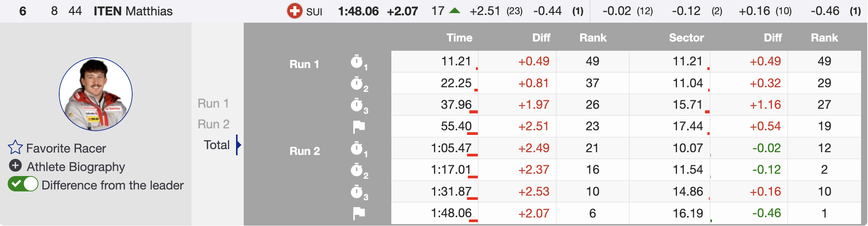The width and height of the screenshot is (868, 226).
Task: Click the Sector column header
Action: (x=686, y=38)
